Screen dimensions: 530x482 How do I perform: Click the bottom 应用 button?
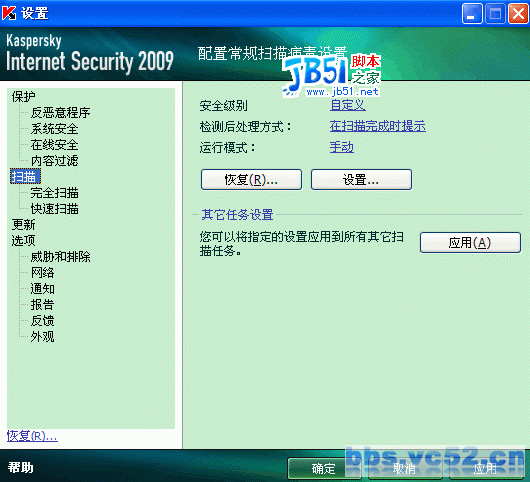(x=485, y=468)
